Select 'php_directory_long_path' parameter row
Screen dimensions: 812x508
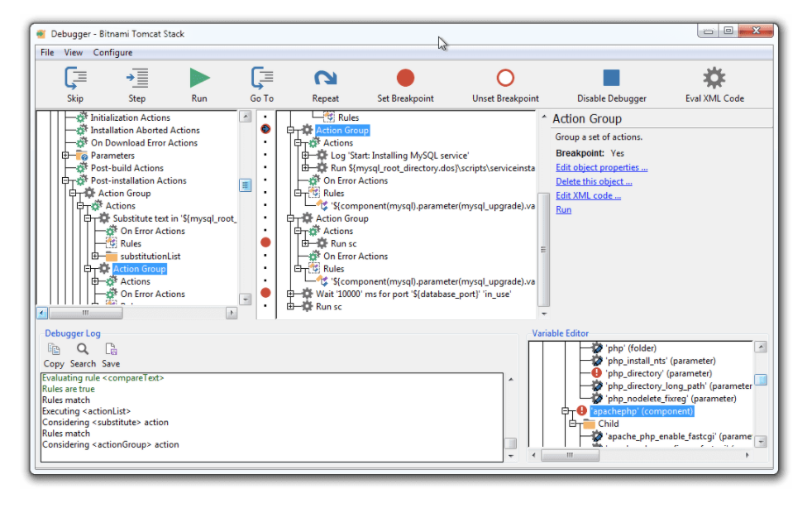coord(679,386)
